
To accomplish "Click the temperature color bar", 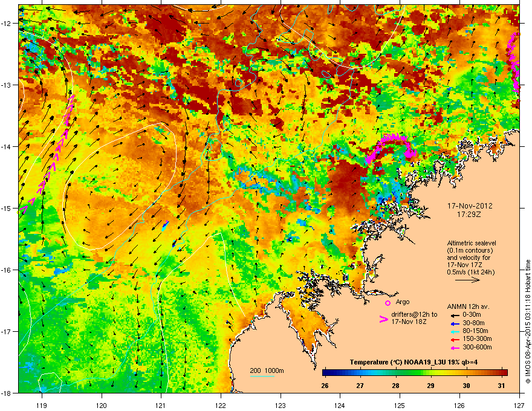I will pyautogui.click(x=415, y=373).
